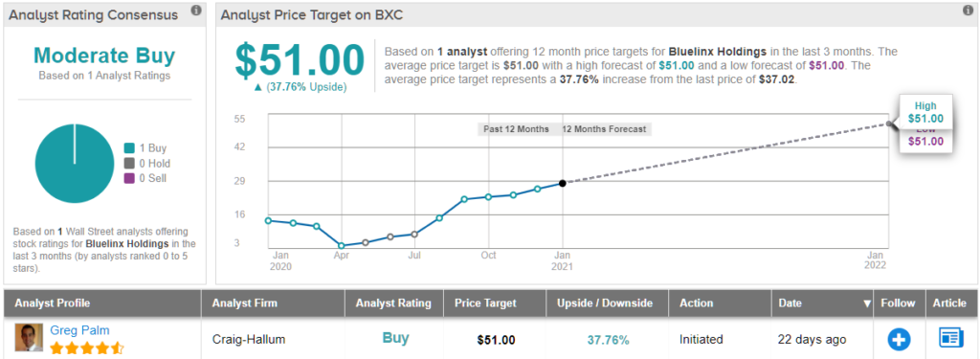Click the gray 0 Hold legend swatch
Image resolution: width=980 pixels, height=359 pixels.
(x=129, y=164)
